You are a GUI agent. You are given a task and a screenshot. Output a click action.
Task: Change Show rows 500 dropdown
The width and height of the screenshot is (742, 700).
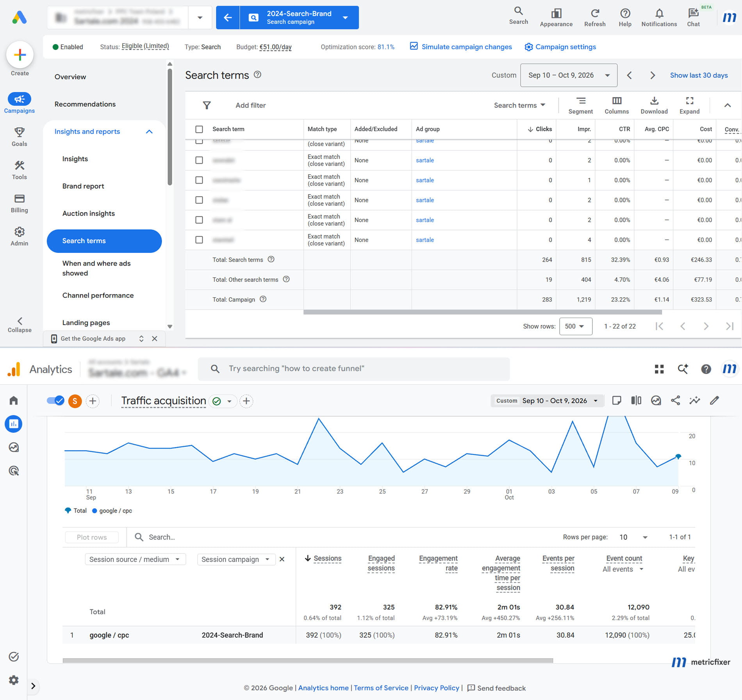pyautogui.click(x=576, y=326)
